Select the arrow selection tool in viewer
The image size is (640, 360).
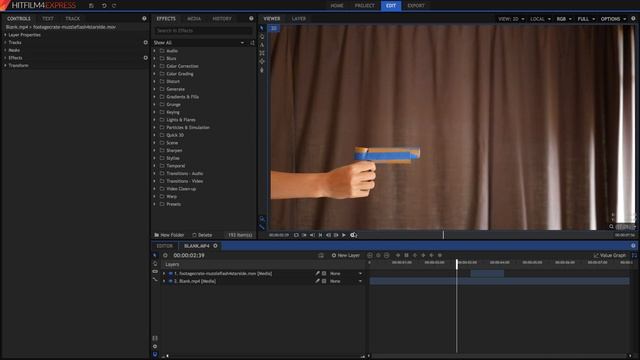click(x=262, y=28)
